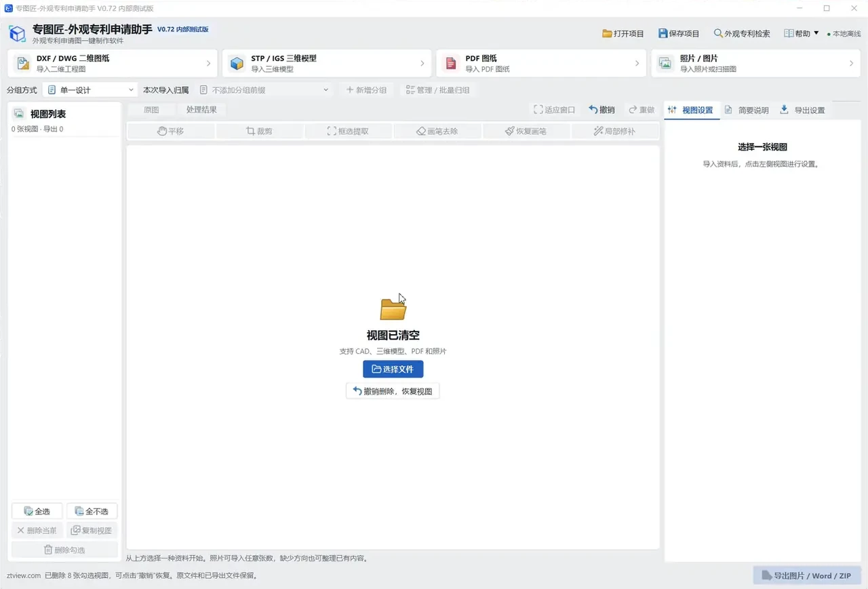
Task: Switch to the 简要说明 tab
Action: tap(747, 110)
